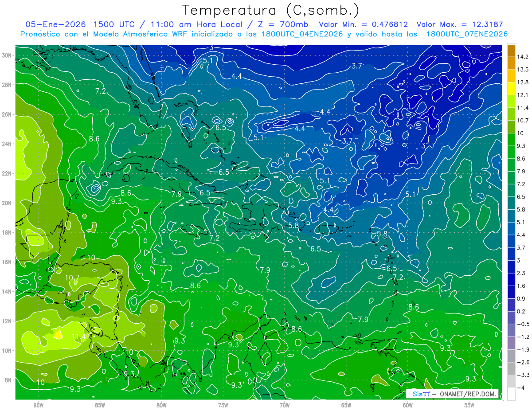The width and height of the screenshot is (532, 411).
Task: Click the 12.8 value on the color scale
Action: coord(524,82)
